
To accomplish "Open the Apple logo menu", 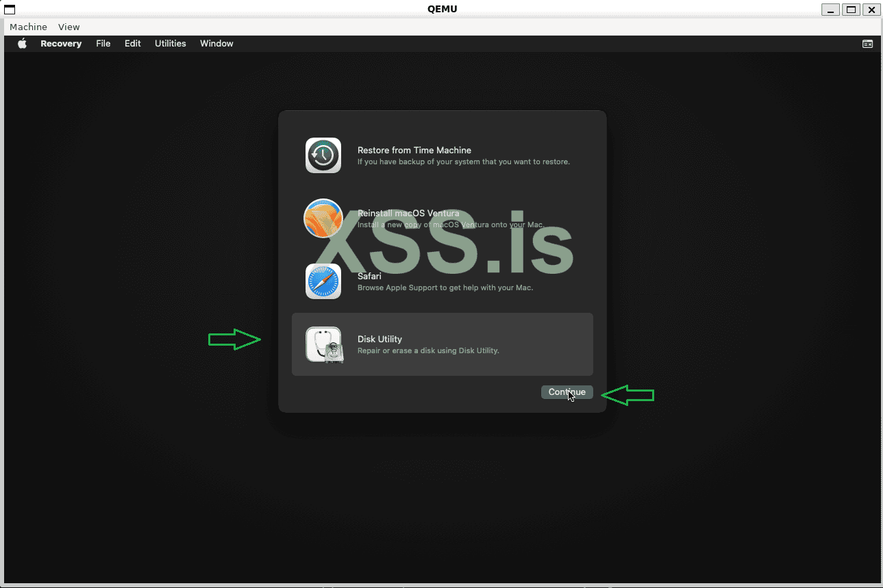I will point(22,44).
